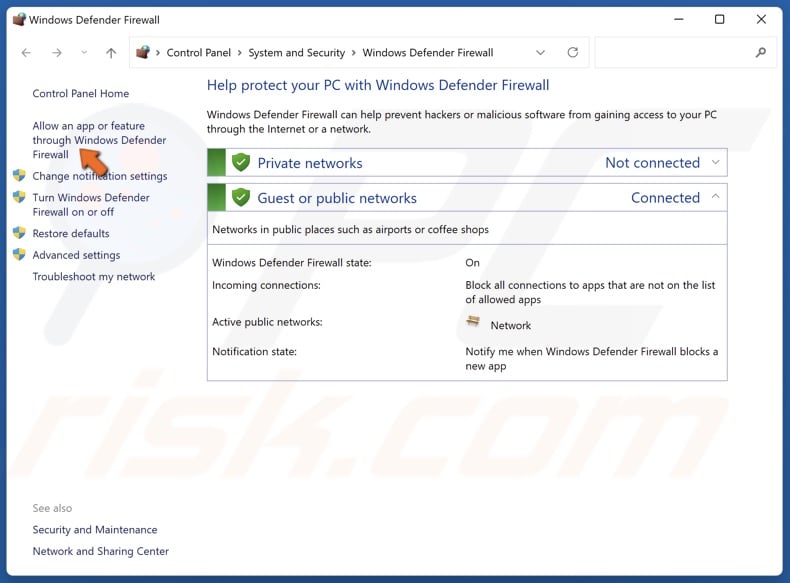The width and height of the screenshot is (790, 583).
Task: Click the Control Panel search field
Action: point(685,52)
